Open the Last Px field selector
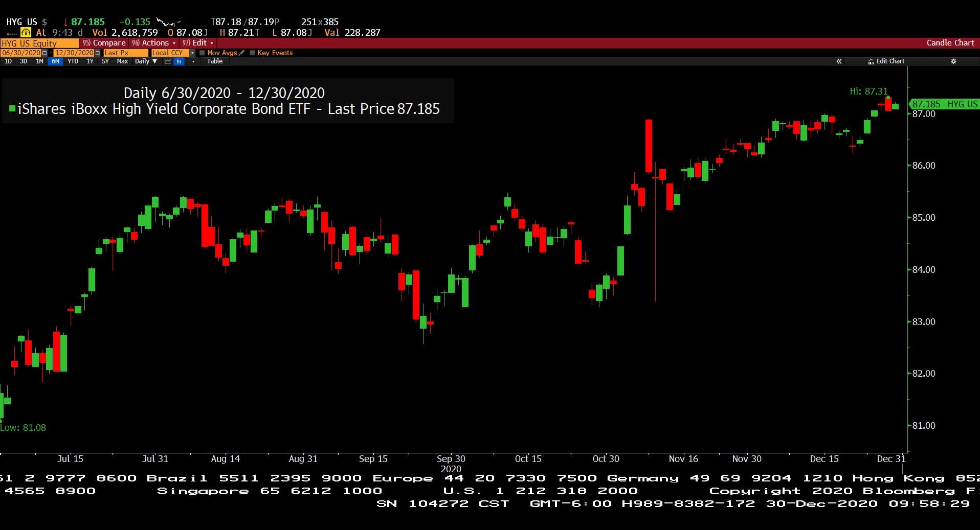The width and height of the screenshot is (980, 530). pos(126,53)
